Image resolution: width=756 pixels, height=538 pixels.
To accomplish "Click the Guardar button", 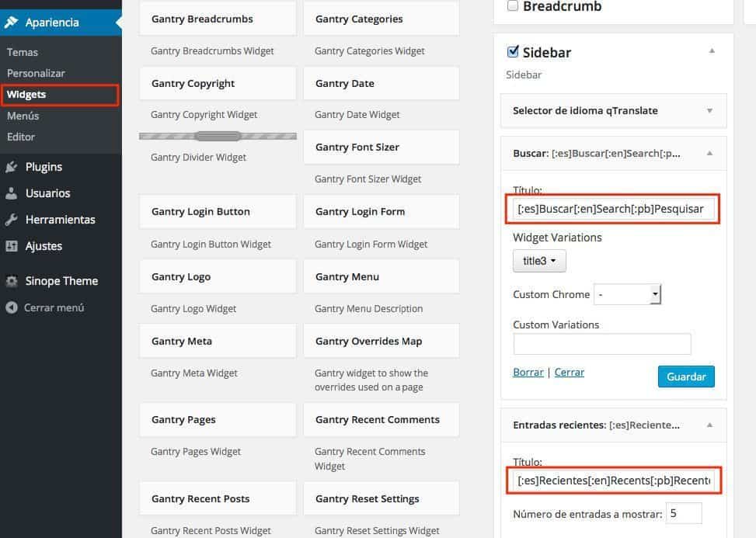I will click(686, 377).
